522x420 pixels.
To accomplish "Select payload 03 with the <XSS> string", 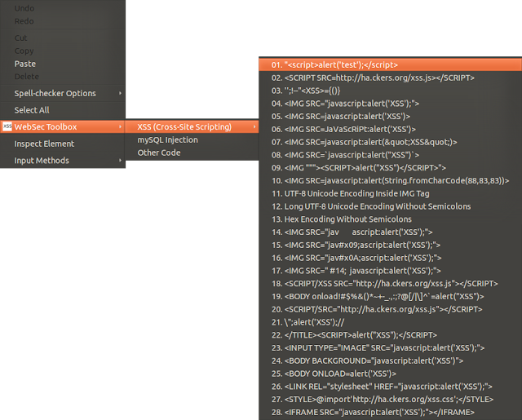I will 390,91.
